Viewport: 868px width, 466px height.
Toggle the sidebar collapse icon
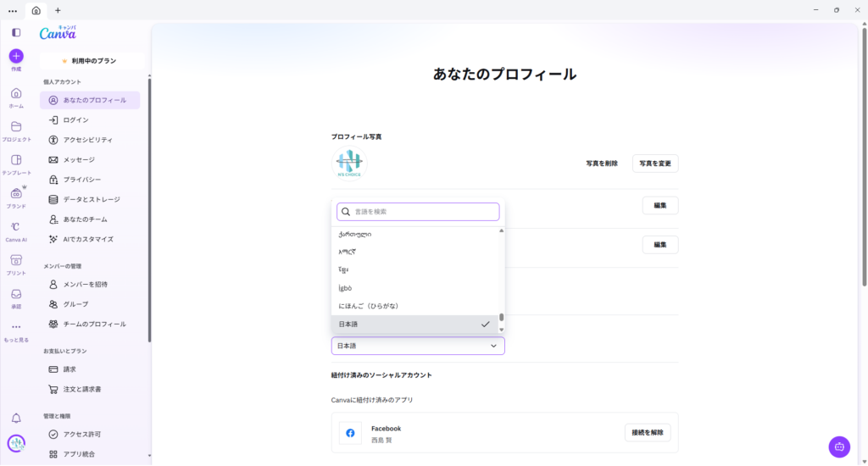(x=16, y=32)
